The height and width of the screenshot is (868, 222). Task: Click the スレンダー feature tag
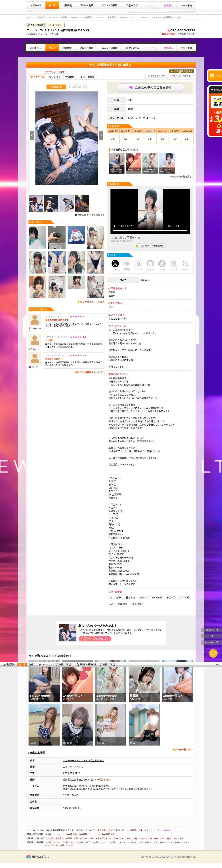coord(116,598)
